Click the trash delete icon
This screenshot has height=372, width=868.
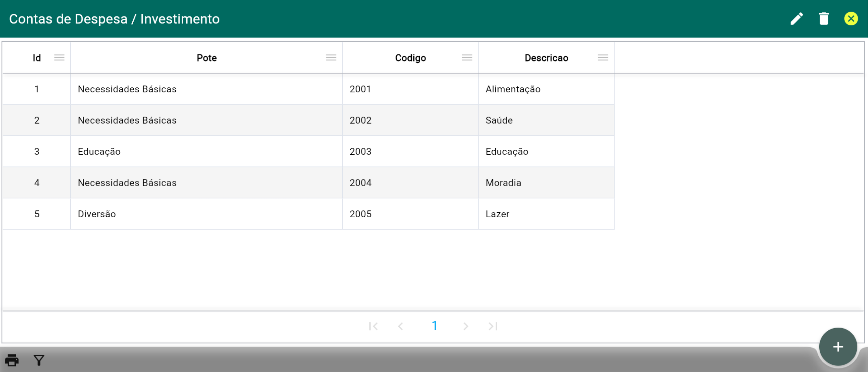click(824, 19)
